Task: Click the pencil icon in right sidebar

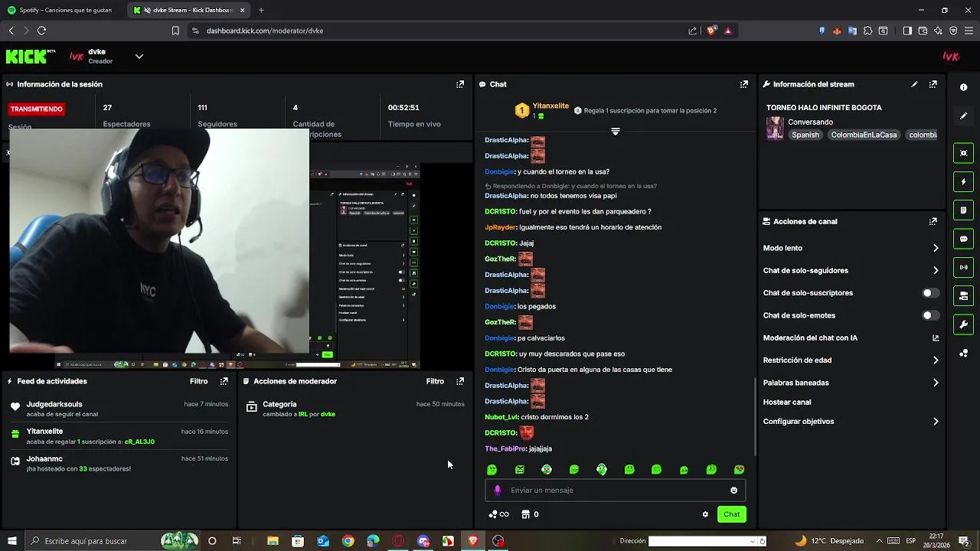Action: [x=963, y=116]
